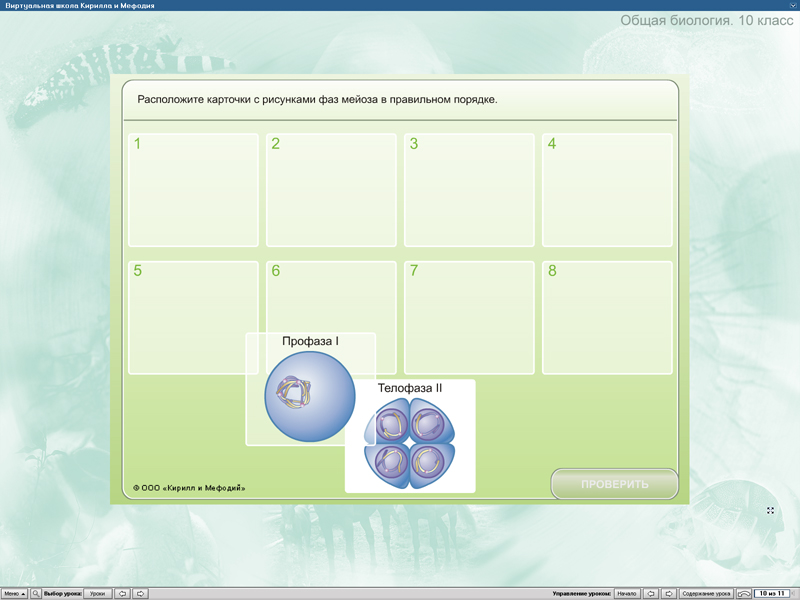The height and width of the screenshot is (600, 800).
Task: Click the title bar collapse chevron
Action: click(793, 5)
